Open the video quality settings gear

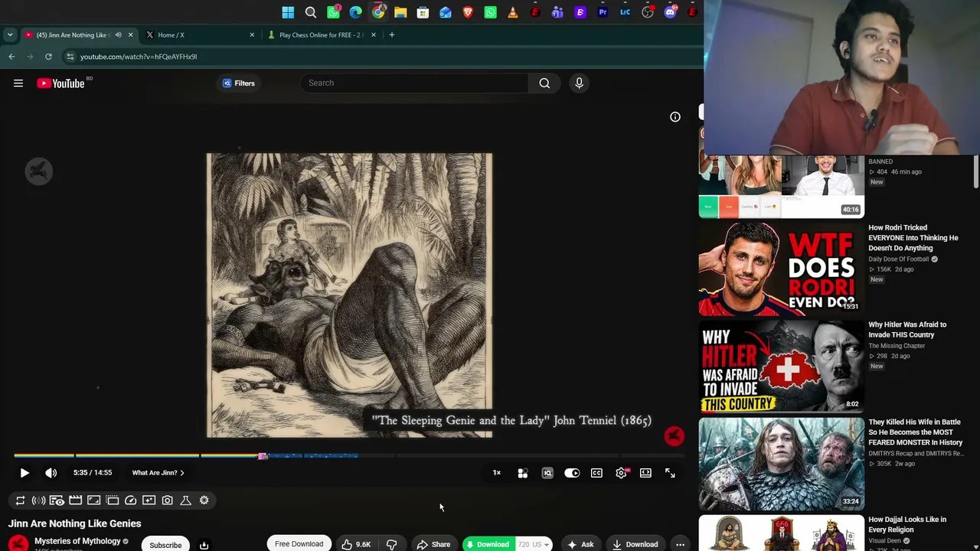point(621,473)
